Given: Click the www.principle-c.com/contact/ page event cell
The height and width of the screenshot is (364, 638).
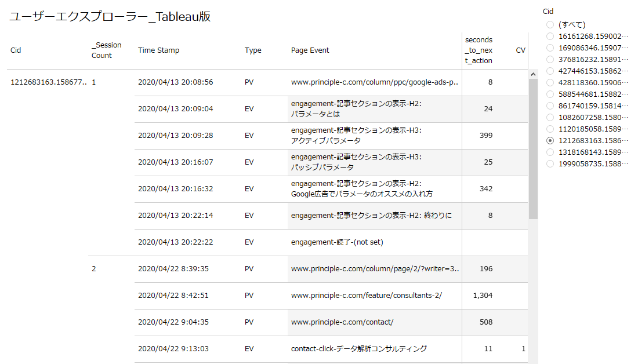Looking at the screenshot, I should coord(342,322).
